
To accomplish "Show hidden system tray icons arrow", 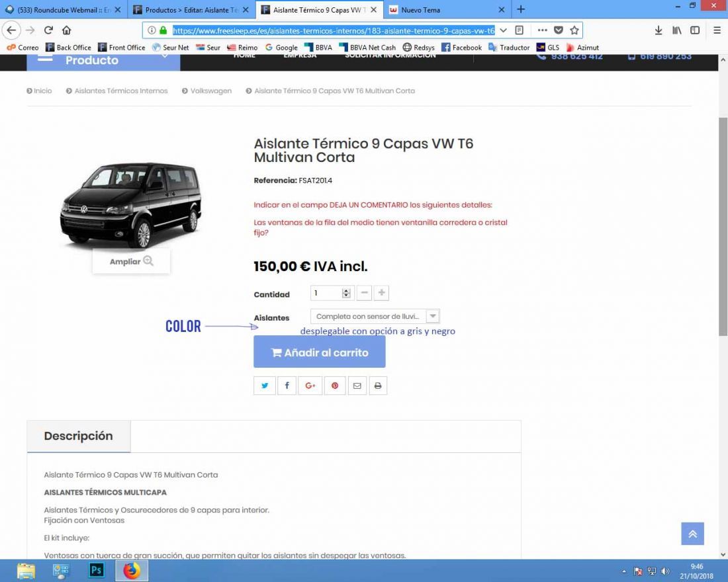I will tap(624, 571).
